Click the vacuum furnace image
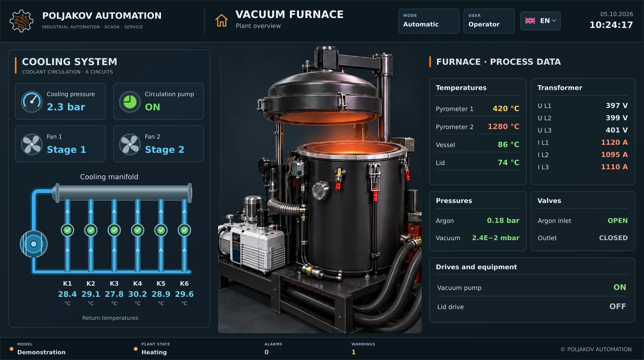This screenshot has height=360, width=644. click(x=320, y=189)
